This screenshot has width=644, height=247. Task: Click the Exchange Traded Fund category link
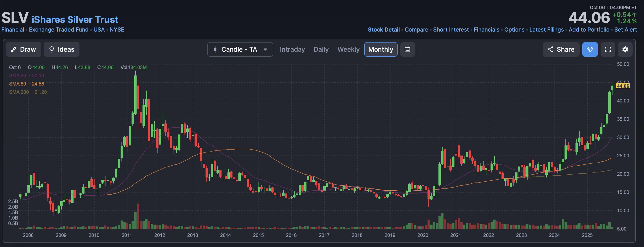coord(58,30)
